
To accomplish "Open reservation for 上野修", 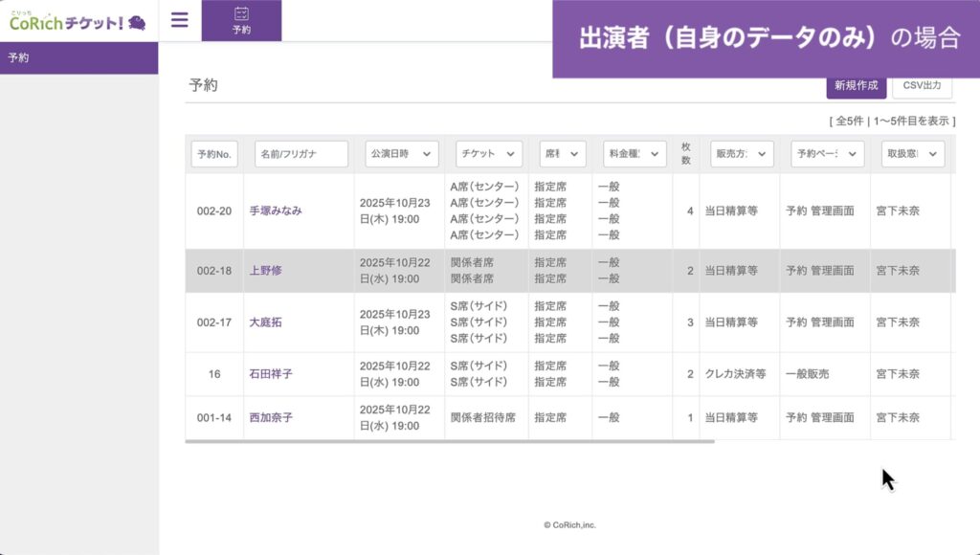I will click(x=266, y=271).
